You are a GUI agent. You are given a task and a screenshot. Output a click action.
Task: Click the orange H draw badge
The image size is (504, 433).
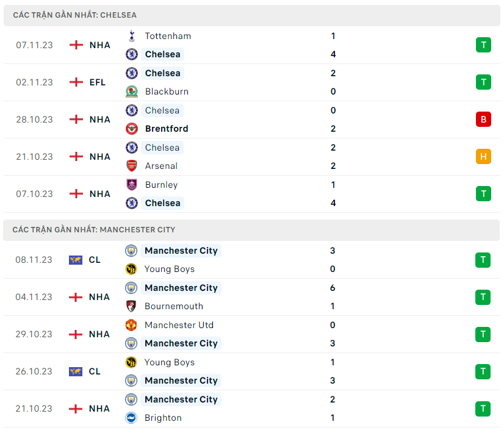pos(483,157)
